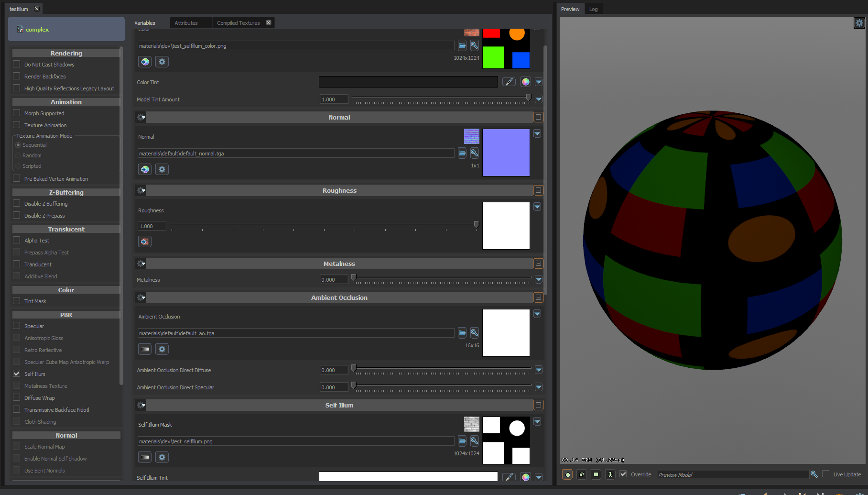
Task: Select the flat plane preview shape button
Action: (x=596, y=474)
